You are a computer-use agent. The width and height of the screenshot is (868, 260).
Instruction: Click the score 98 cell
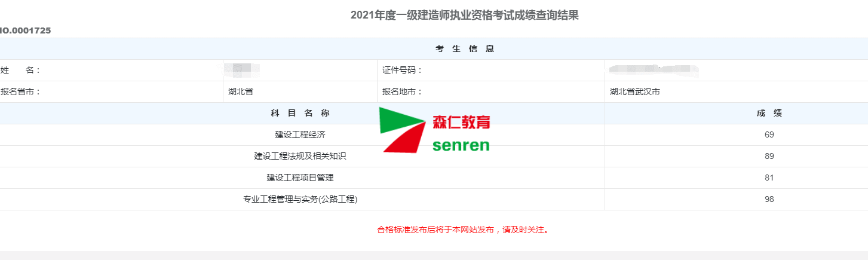769,200
